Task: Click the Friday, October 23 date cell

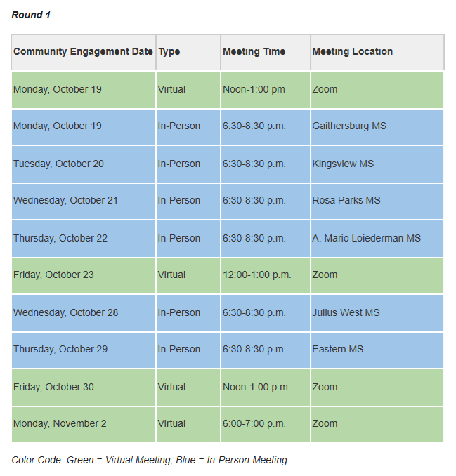Action: pos(84,276)
